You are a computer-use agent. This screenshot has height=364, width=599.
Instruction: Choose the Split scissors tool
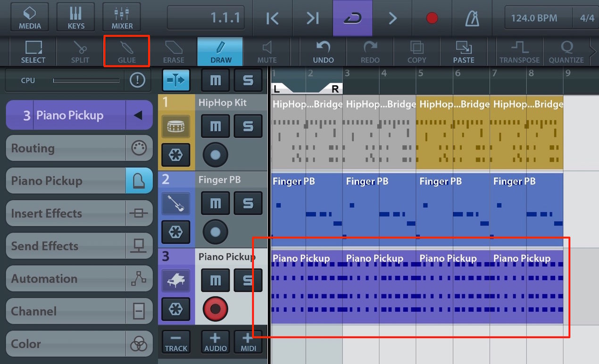point(80,52)
